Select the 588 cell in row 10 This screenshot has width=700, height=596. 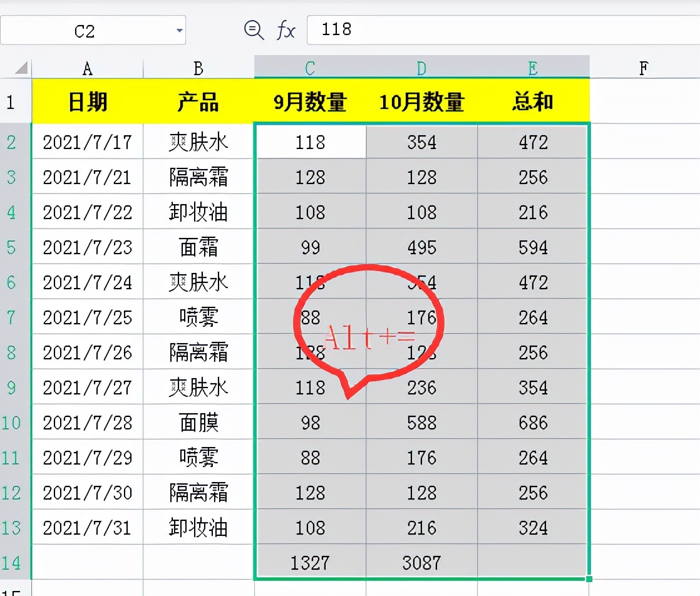point(421,423)
